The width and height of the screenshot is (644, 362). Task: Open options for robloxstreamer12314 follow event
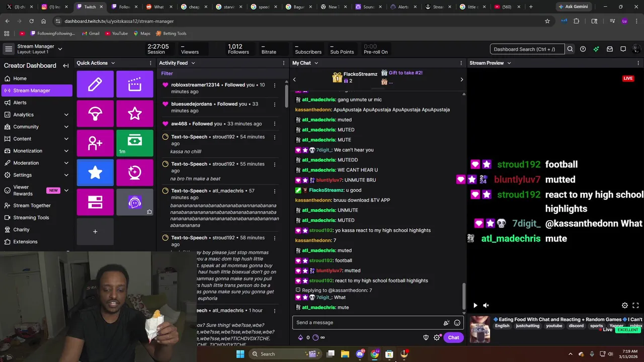click(274, 85)
